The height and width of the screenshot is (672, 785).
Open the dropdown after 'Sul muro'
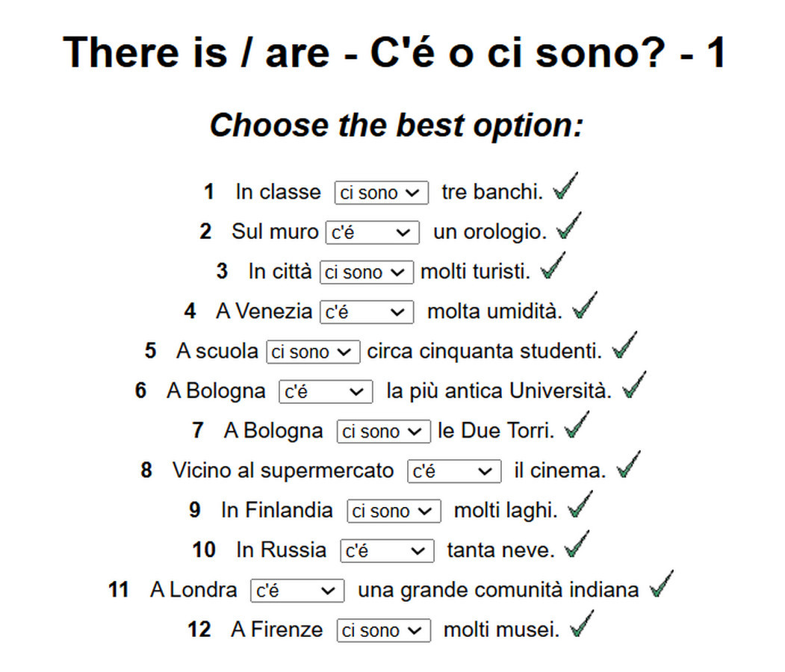[x=372, y=232]
